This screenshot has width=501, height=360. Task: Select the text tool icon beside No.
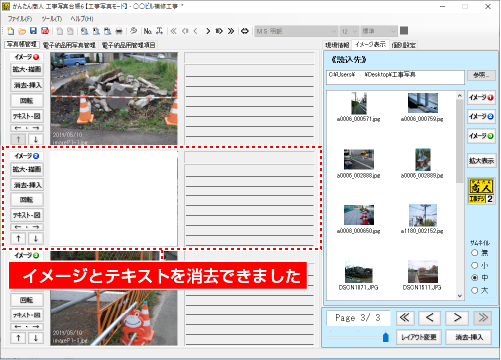(x=160, y=31)
